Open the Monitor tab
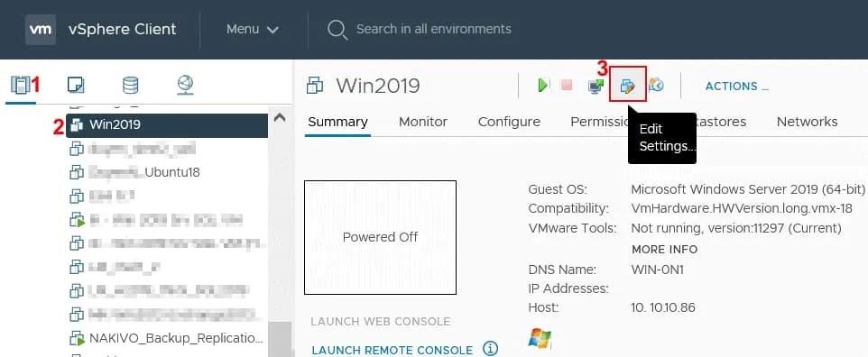The height and width of the screenshot is (357, 868). tap(423, 122)
